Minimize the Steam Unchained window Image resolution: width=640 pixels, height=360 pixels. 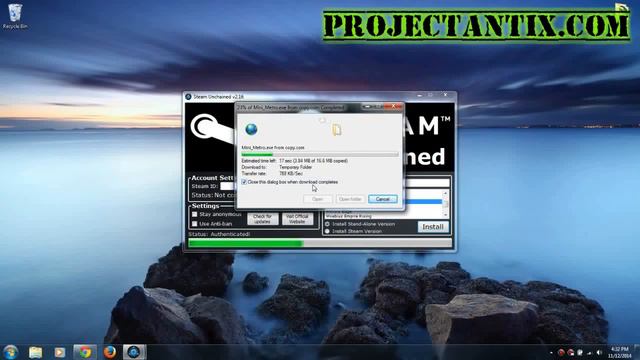(420, 95)
